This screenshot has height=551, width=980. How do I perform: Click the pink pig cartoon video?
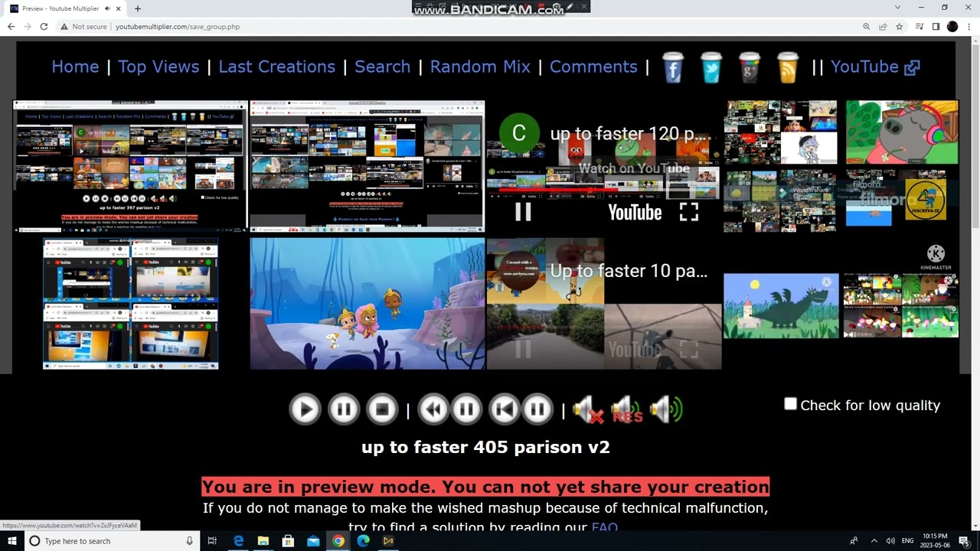902,132
